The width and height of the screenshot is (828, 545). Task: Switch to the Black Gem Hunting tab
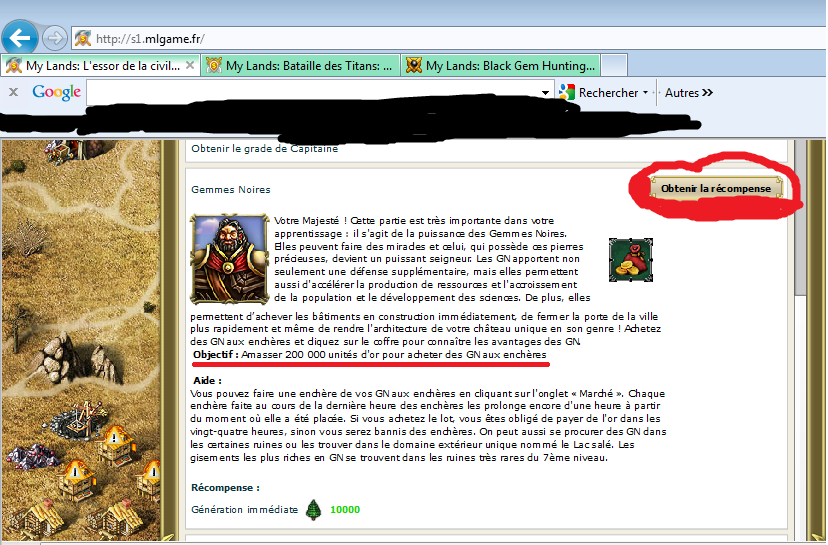pyautogui.click(x=499, y=66)
